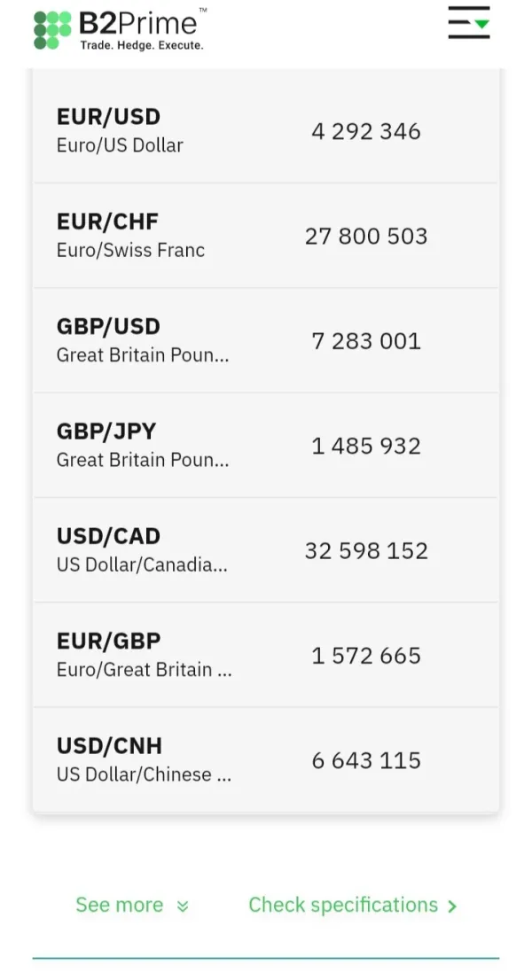Select the USD/CAD pair
This screenshot has width=532, height=980.
pyautogui.click(x=108, y=536)
